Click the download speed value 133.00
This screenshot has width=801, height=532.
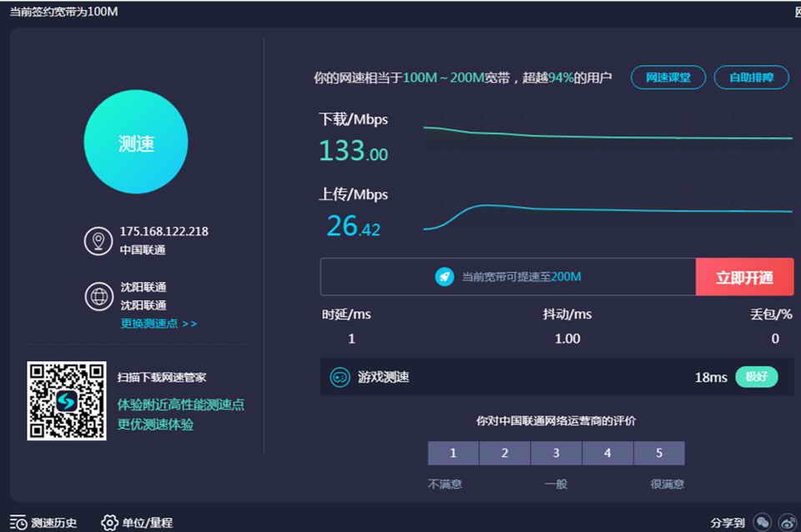(354, 151)
